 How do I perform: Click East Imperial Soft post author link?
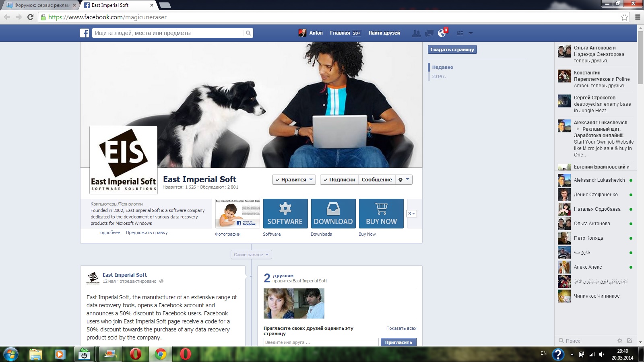(125, 275)
